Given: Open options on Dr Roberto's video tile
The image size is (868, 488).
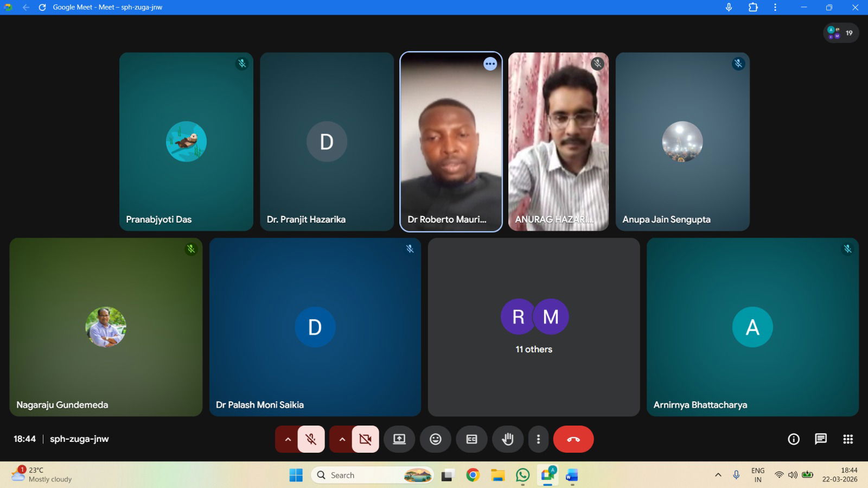Looking at the screenshot, I should 490,64.
